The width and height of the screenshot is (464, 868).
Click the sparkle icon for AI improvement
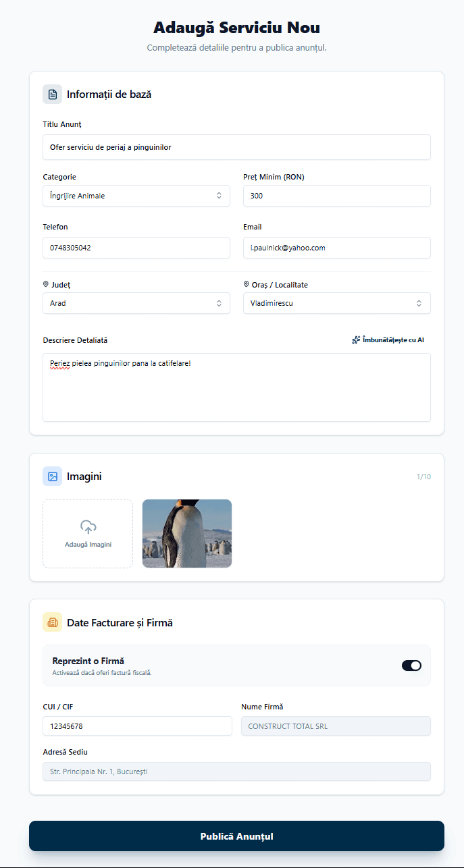click(x=356, y=340)
